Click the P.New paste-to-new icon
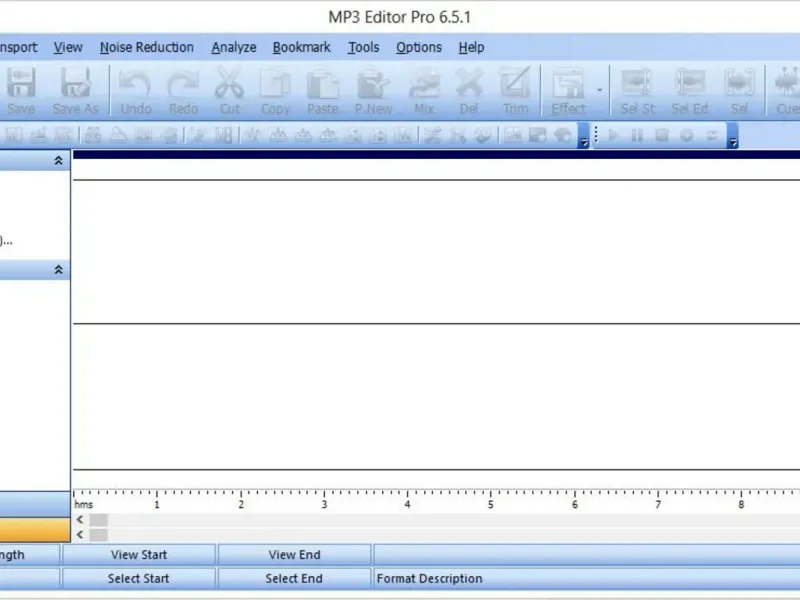 [x=373, y=90]
